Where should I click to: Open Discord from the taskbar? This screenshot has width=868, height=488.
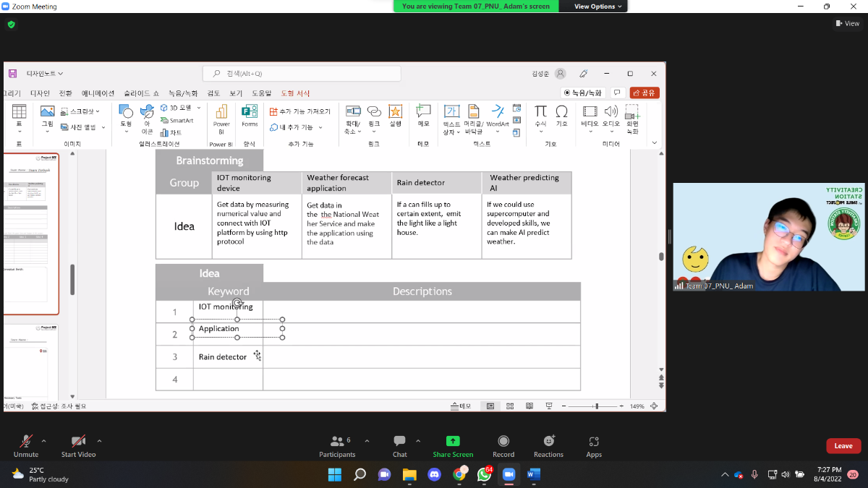click(434, 474)
